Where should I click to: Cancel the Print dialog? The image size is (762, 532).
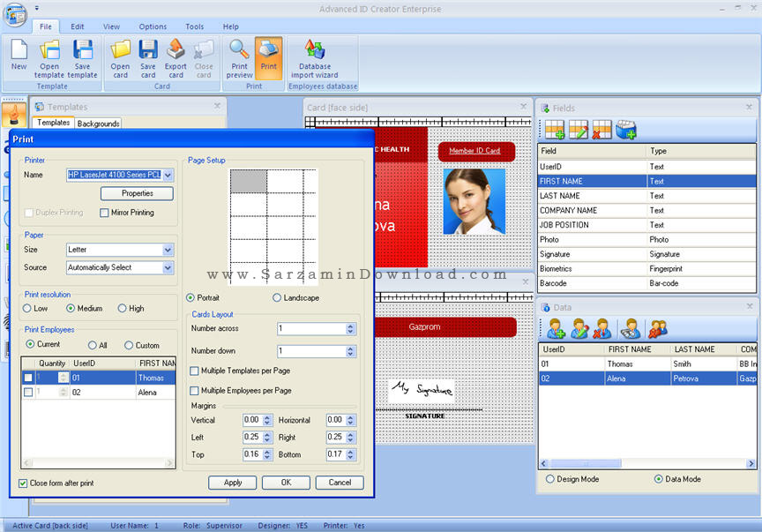pos(340,483)
